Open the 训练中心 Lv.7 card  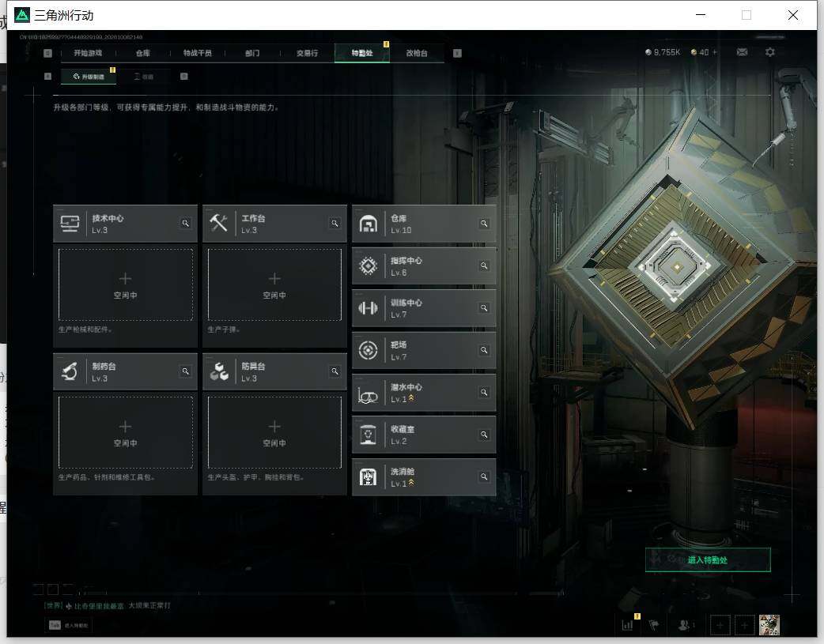(x=424, y=308)
